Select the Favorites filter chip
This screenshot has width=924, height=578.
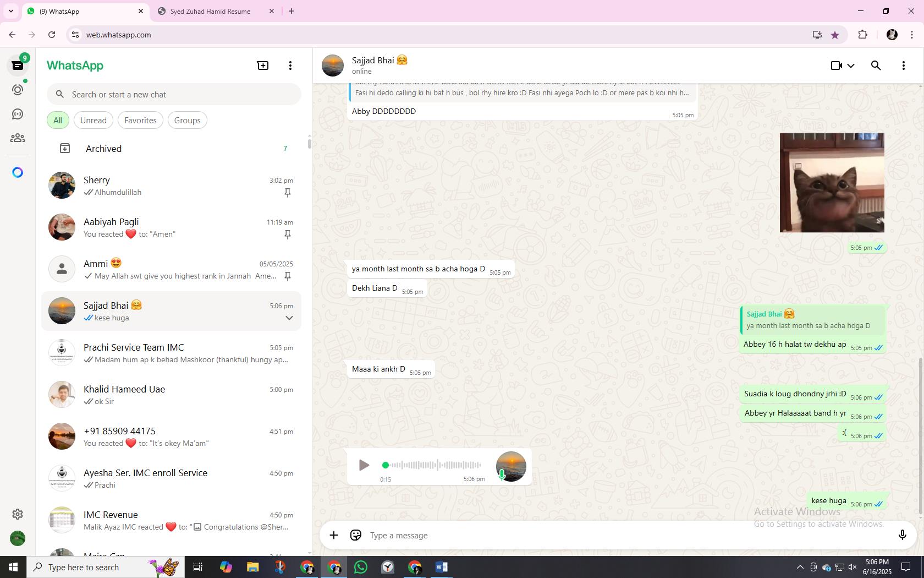(140, 121)
